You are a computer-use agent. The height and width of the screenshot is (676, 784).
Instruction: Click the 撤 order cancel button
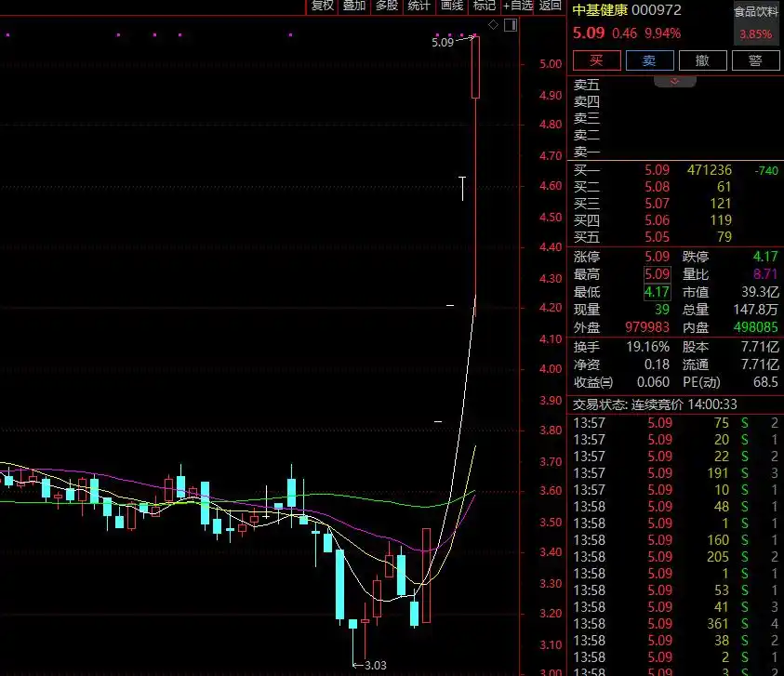(703, 60)
